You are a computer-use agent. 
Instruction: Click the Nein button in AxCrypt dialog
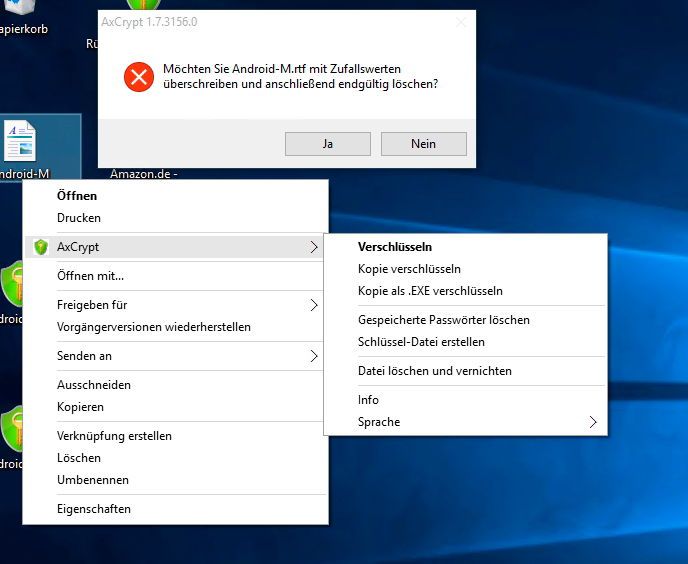[x=423, y=144]
